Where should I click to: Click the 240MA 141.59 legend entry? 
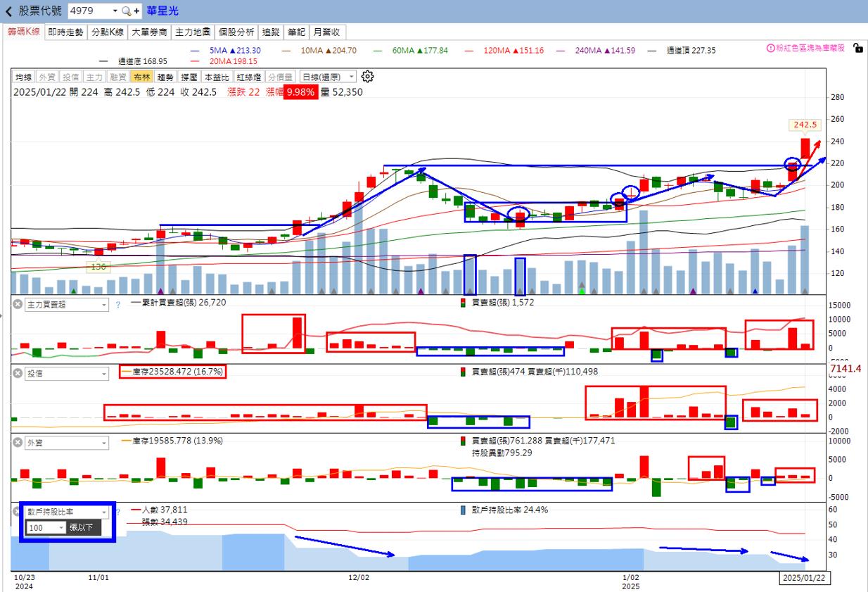pos(596,51)
